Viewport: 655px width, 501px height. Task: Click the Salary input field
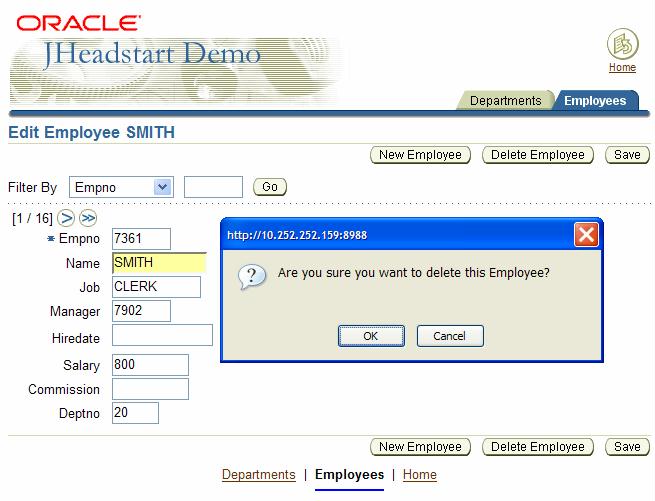click(150, 365)
